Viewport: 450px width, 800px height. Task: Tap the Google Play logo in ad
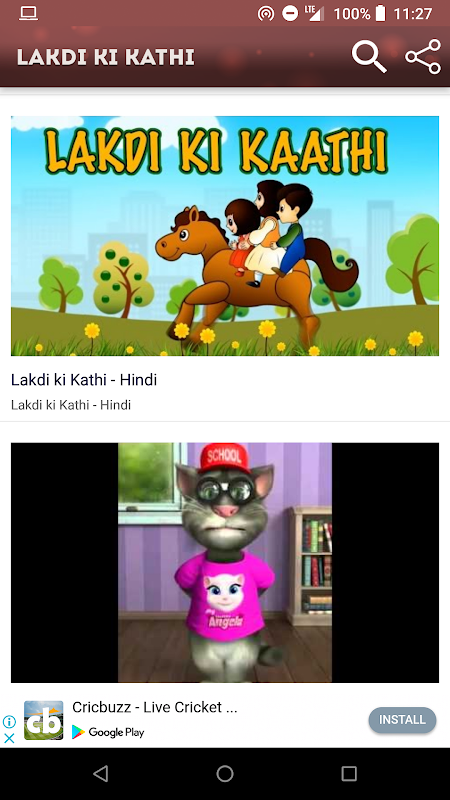108,732
